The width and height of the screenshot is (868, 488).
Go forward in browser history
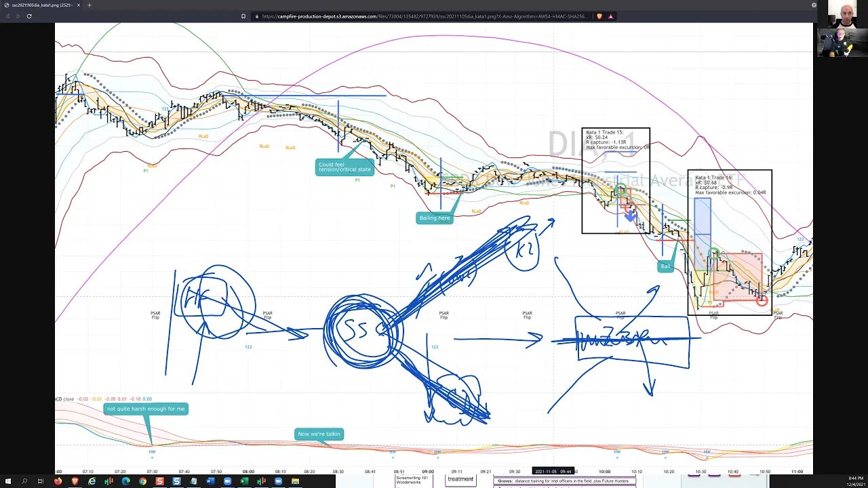(18, 16)
